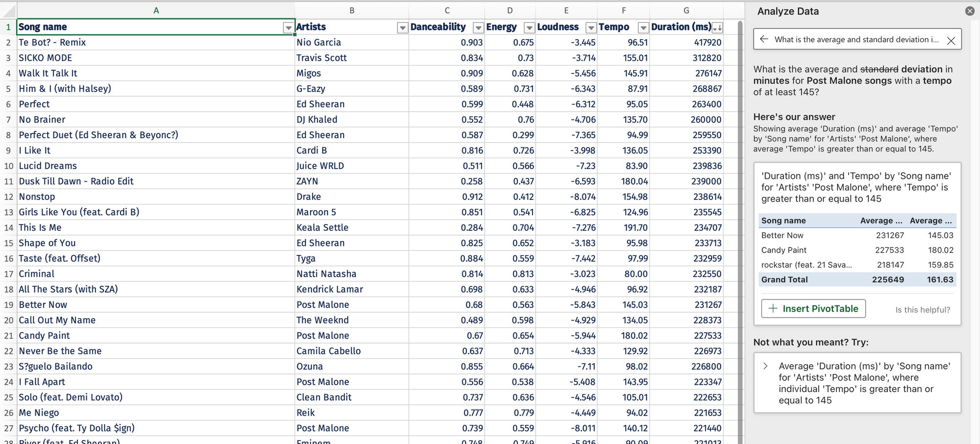Select the 'Girls Like You (feat. Cardi B)' cell

(x=156, y=212)
